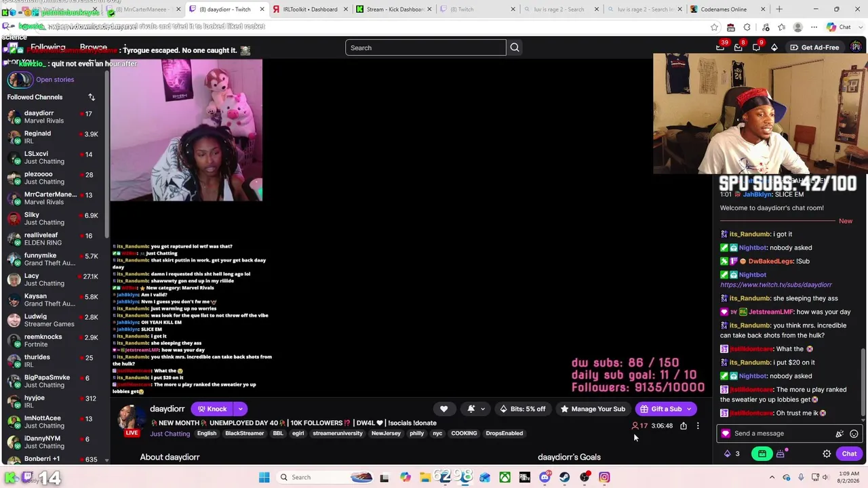Switch to the Codenames Online tab
The image size is (868, 488).
pyautogui.click(x=728, y=9)
